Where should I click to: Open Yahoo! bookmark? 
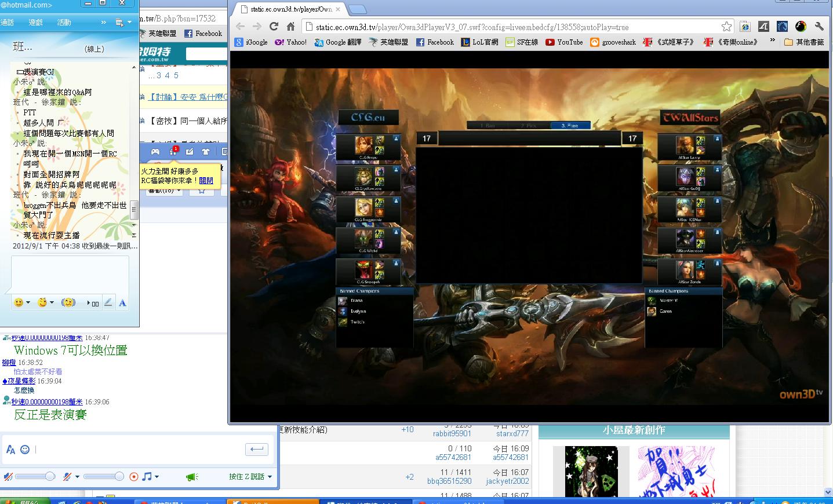[290, 42]
